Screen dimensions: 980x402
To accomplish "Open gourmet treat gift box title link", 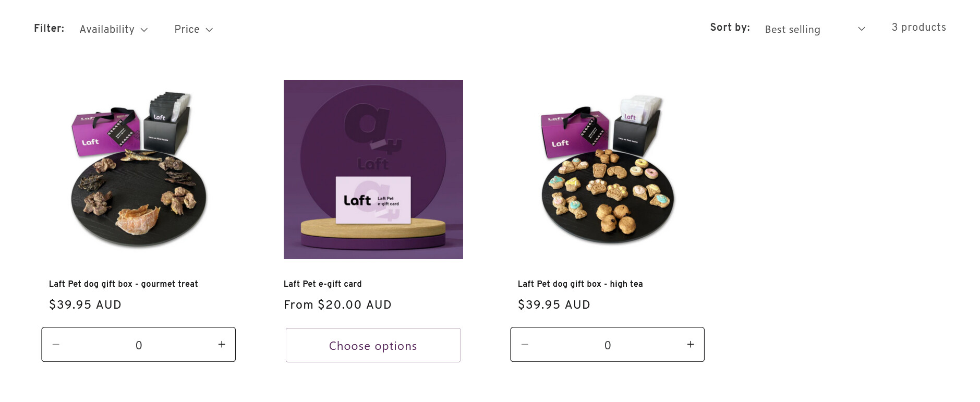I will (124, 284).
